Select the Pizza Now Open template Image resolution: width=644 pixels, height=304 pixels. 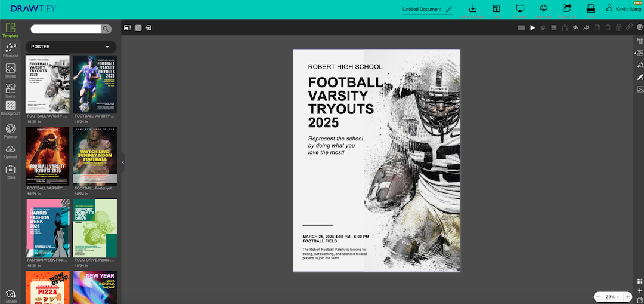tap(48, 287)
